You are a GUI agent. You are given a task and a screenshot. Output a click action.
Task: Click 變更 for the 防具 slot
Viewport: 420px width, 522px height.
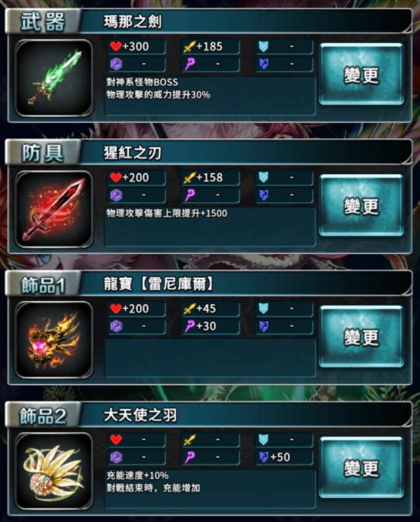(x=361, y=206)
